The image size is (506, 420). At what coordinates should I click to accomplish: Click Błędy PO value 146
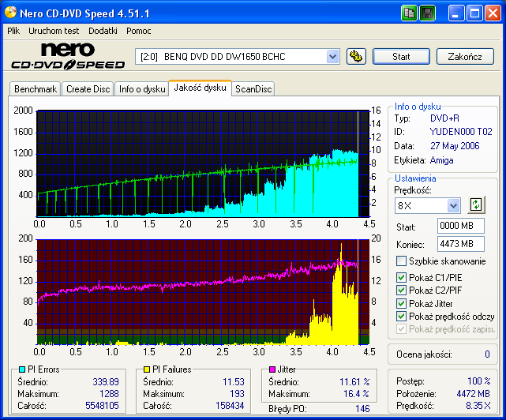click(x=362, y=409)
